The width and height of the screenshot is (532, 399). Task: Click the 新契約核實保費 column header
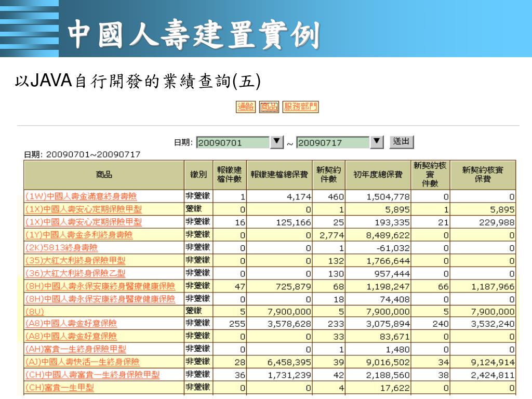pos(483,175)
